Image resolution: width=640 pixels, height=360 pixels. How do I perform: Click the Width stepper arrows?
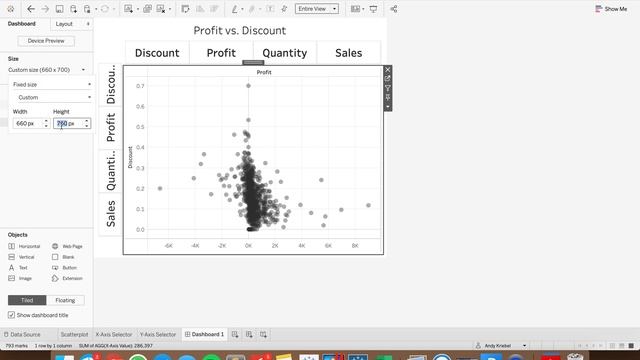tap(46, 123)
